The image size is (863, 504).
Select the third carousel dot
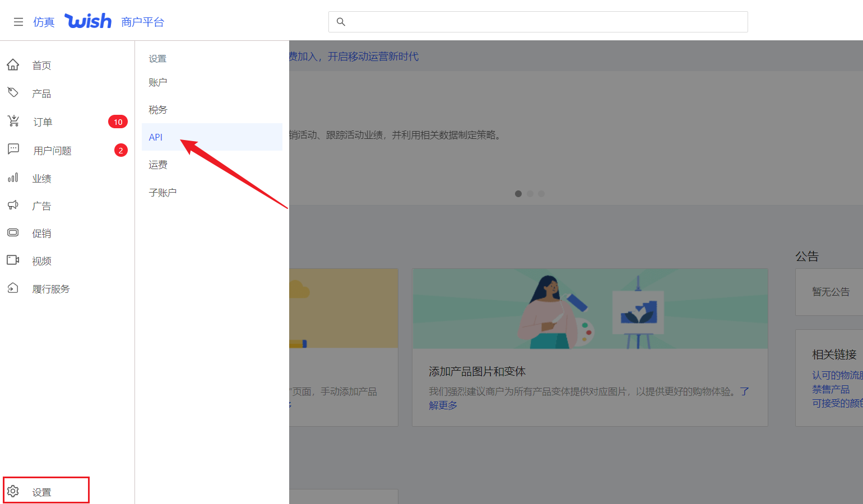pos(541,194)
